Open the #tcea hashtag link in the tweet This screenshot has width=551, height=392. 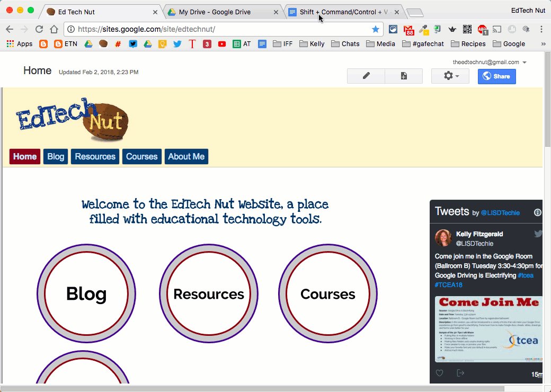click(526, 275)
